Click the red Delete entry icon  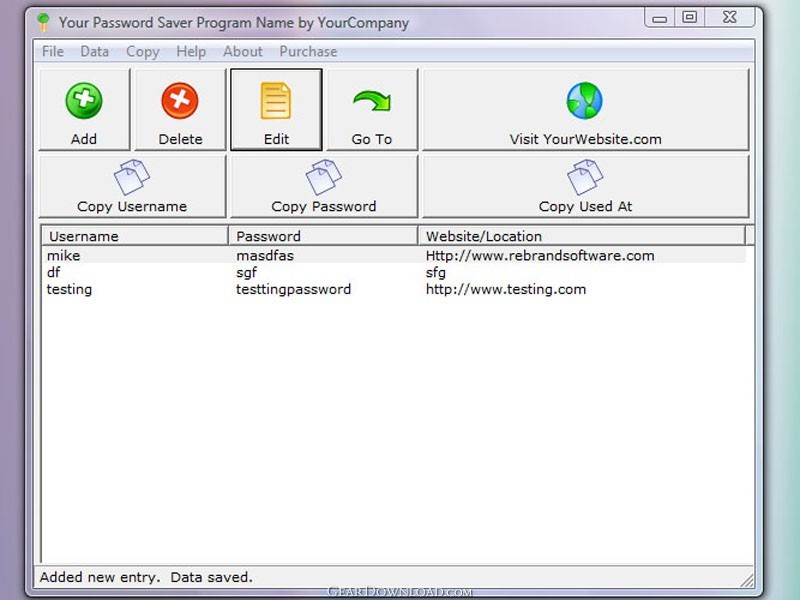click(x=180, y=101)
